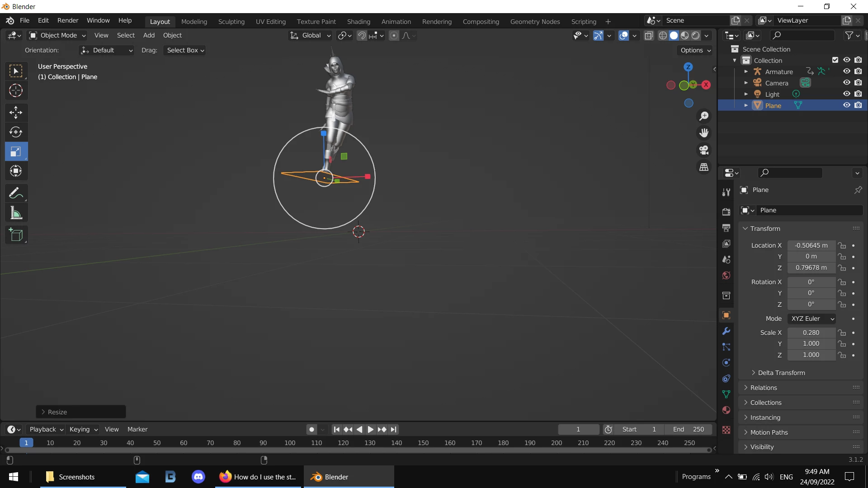
Task: Select the Move tool in toolbar
Action: (x=16, y=113)
